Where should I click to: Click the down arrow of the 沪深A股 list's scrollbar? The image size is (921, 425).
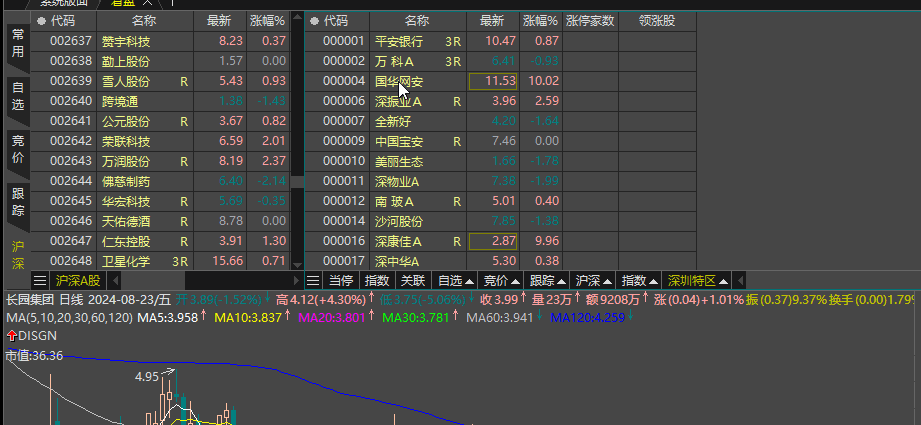point(297,265)
